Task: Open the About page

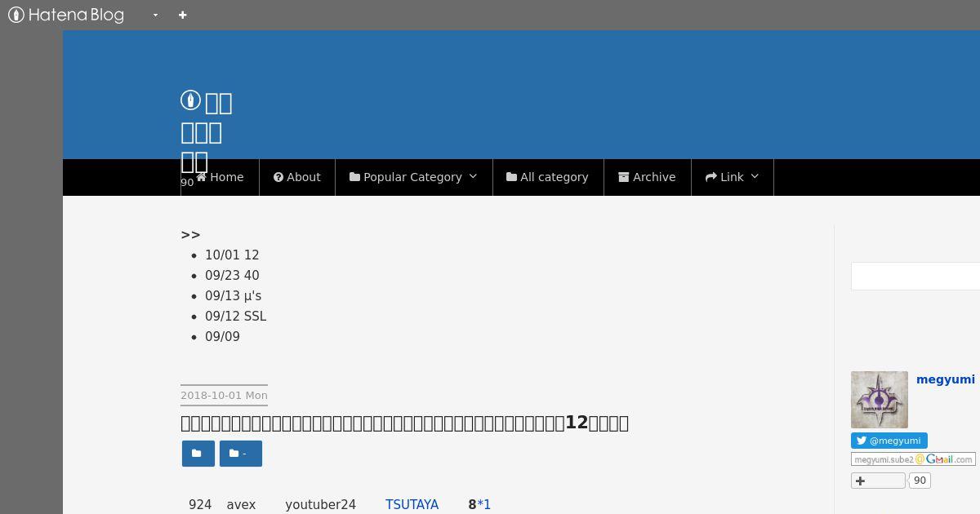Action: tap(297, 177)
